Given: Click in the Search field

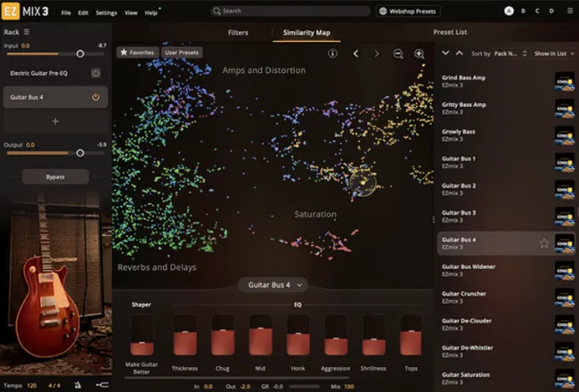Looking at the screenshot, I should (290, 11).
